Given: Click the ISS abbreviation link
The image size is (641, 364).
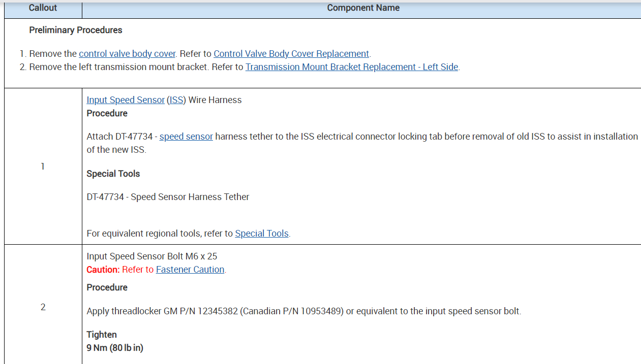Looking at the screenshot, I should [x=176, y=100].
